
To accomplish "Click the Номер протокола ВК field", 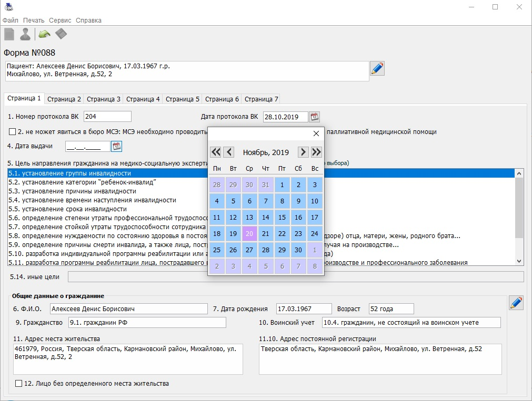I will point(107,117).
